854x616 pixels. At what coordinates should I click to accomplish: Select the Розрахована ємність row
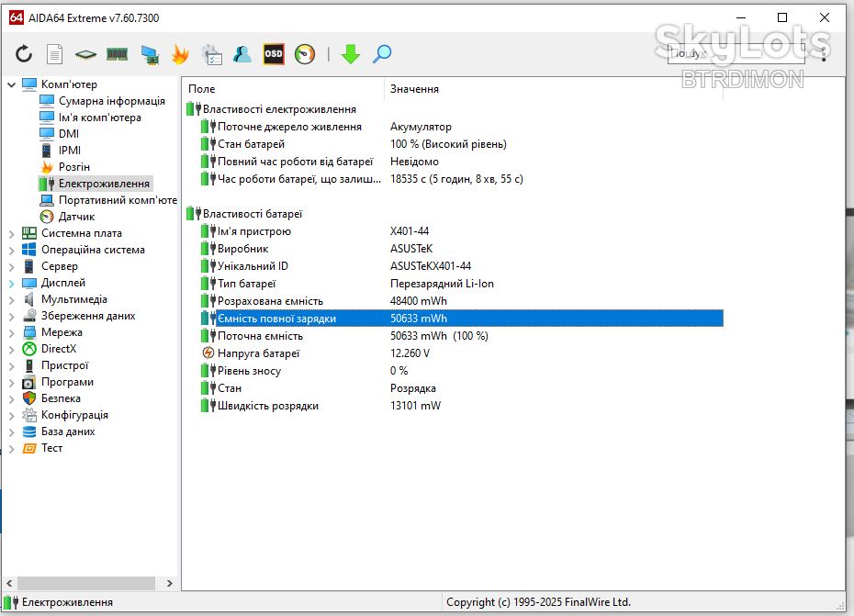pos(462,301)
